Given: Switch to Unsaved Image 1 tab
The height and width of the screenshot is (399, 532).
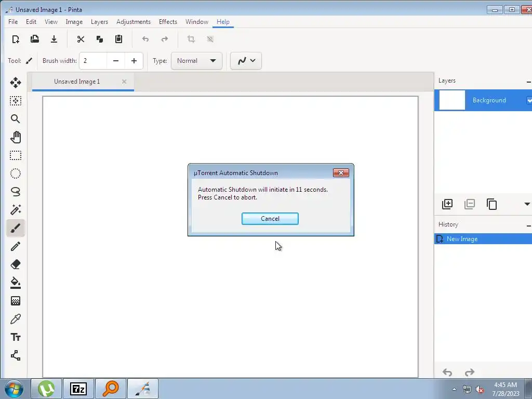Looking at the screenshot, I should (77, 82).
